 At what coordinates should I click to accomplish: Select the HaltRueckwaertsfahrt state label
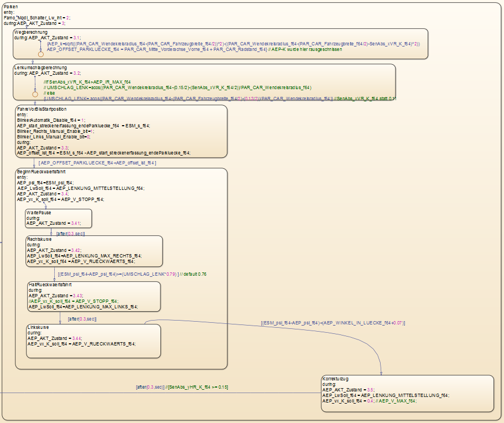51,285
